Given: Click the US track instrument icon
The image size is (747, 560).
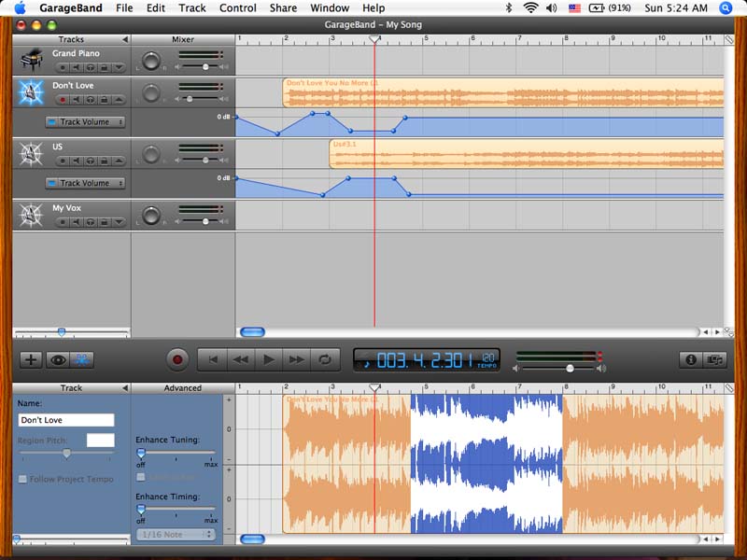Looking at the screenshot, I should (32, 154).
